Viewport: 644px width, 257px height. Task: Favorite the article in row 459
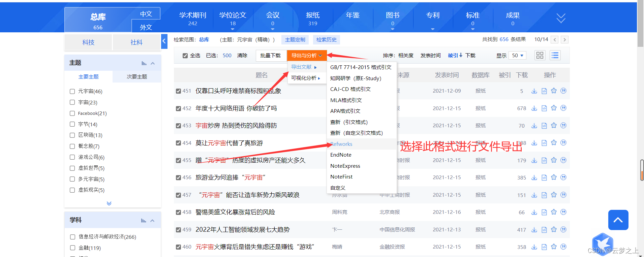click(x=554, y=229)
